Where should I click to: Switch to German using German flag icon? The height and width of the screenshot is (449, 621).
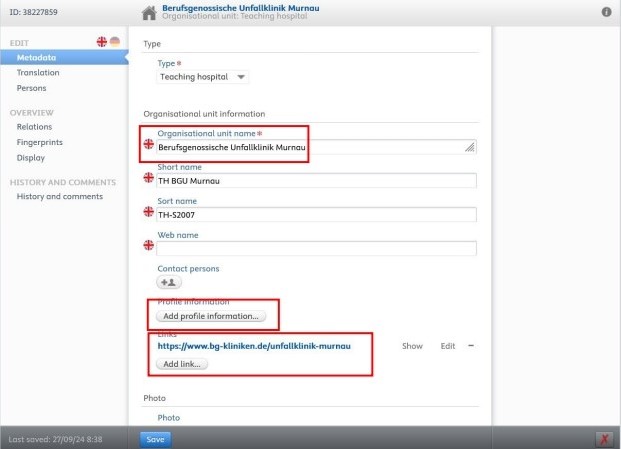[115, 42]
